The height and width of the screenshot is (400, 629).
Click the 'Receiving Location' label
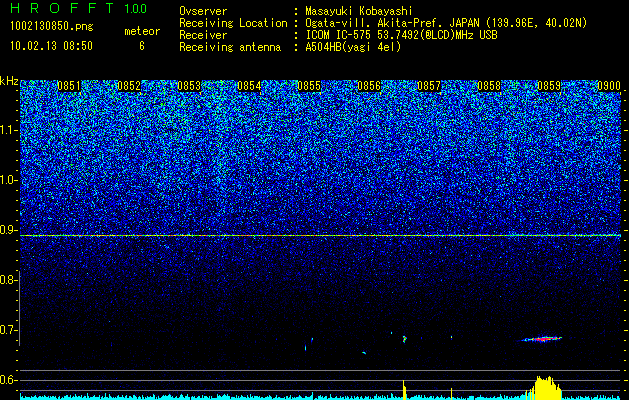click(233, 23)
